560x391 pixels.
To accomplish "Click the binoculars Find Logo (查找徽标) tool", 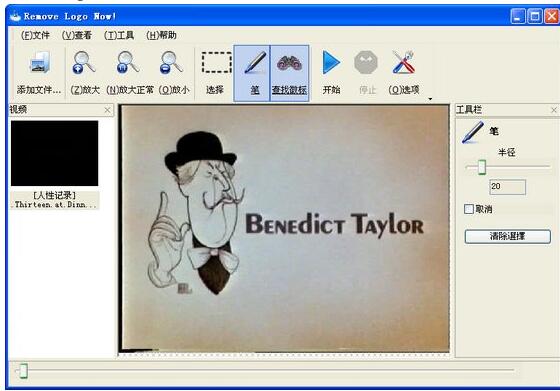I will click(289, 64).
